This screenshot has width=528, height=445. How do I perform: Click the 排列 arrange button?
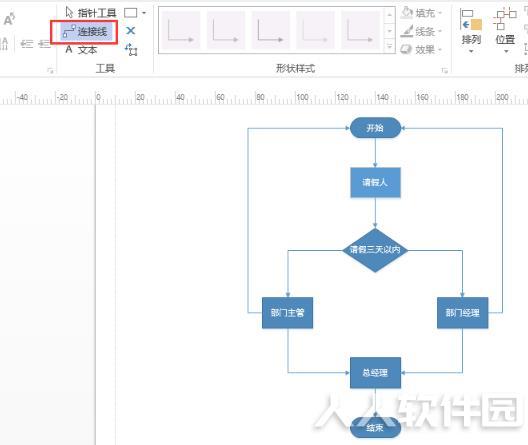pos(471,31)
